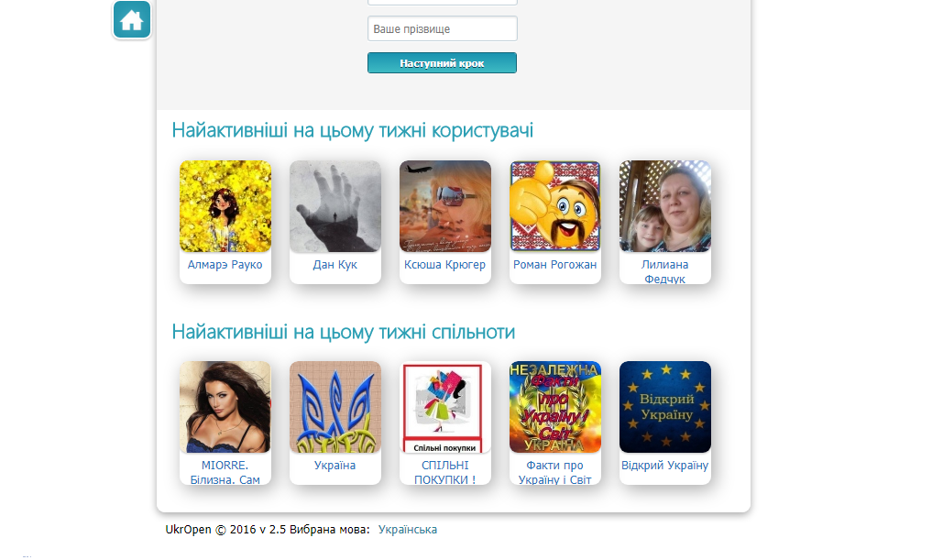Click the Наступний крок button
The image size is (932, 560).
(443, 63)
